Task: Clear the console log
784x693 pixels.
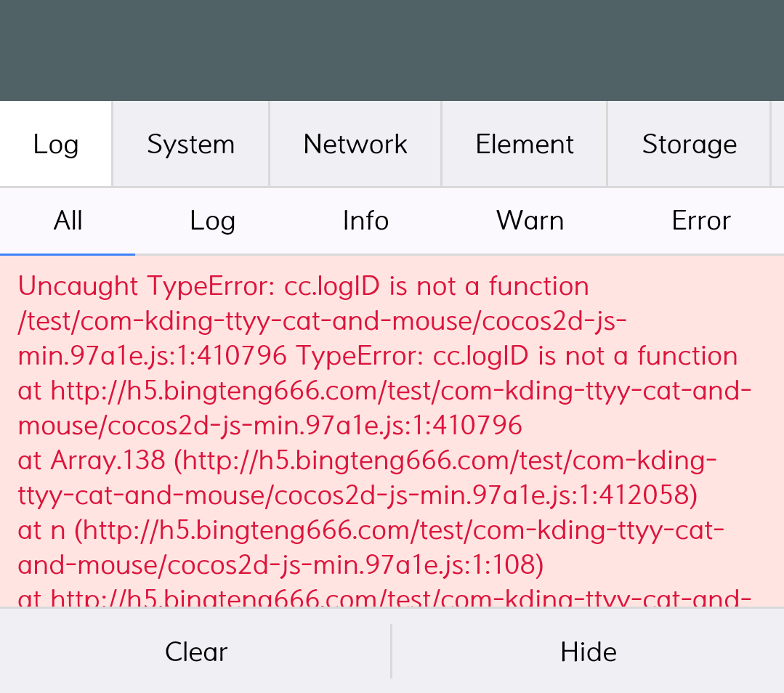Action: [x=195, y=652]
